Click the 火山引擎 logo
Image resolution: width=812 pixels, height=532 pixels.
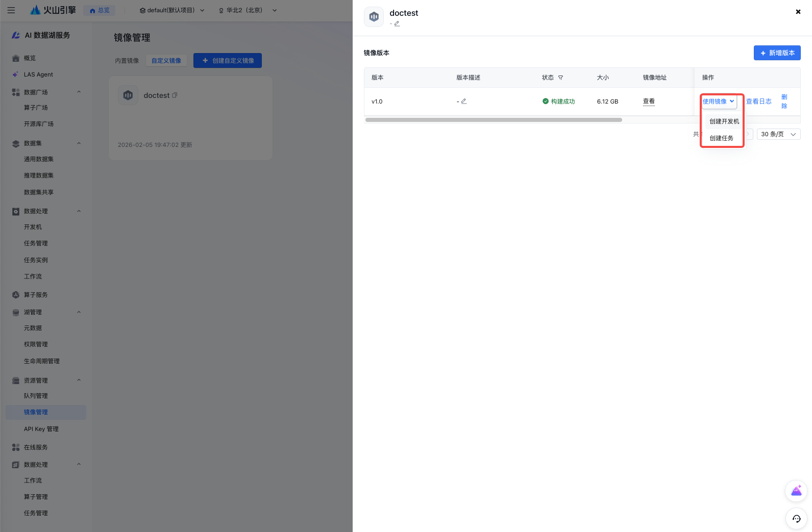(53, 10)
